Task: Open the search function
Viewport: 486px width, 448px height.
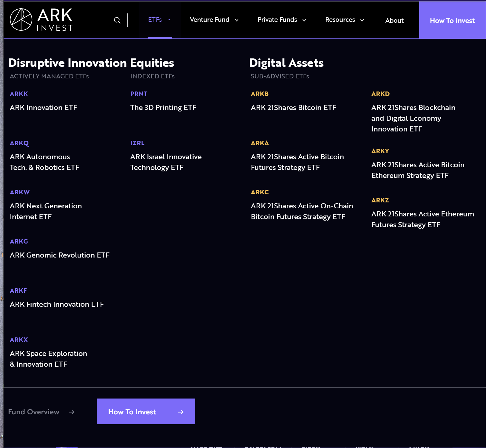Action: 117,20
